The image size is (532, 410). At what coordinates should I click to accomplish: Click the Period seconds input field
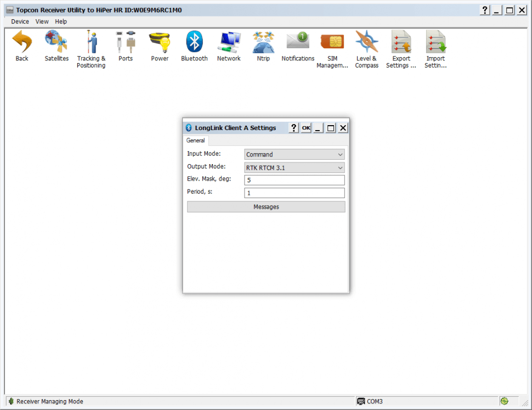point(295,193)
